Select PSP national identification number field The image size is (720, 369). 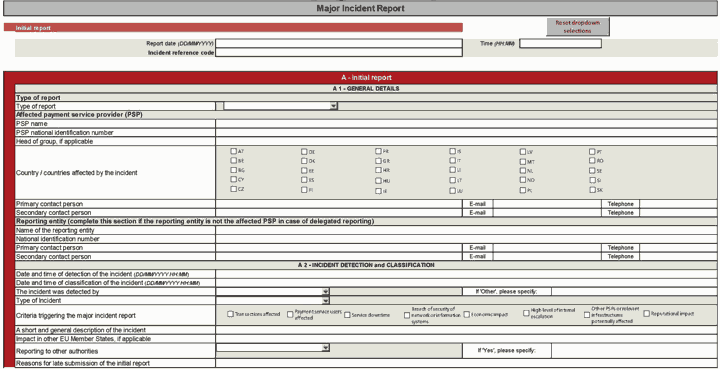(x=466, y=133)
